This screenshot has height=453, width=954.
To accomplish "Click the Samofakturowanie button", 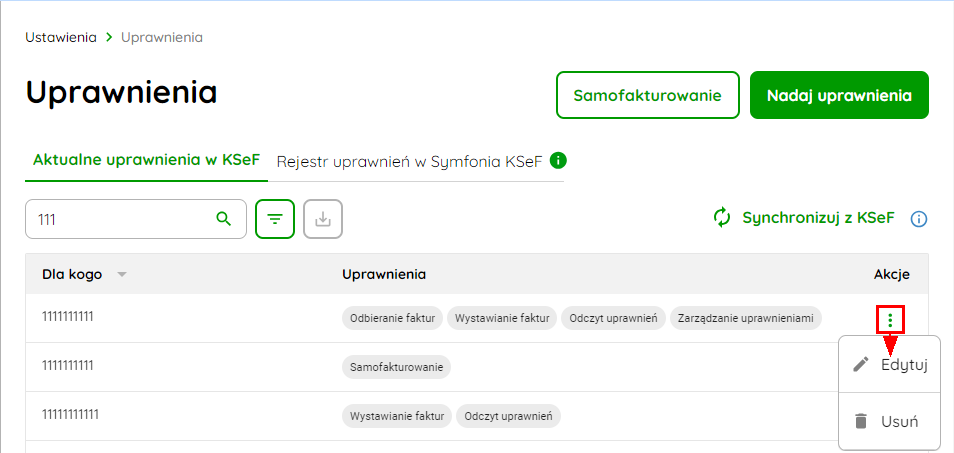I will [647, 95].
